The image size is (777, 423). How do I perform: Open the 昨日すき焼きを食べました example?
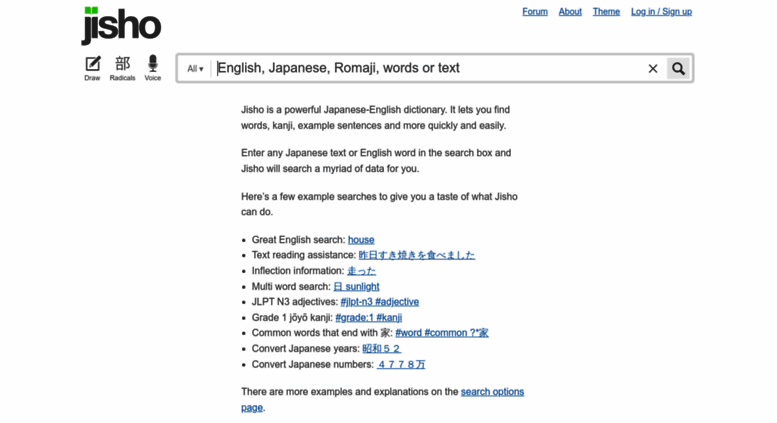pyautogui.click(x=417, y=255)
